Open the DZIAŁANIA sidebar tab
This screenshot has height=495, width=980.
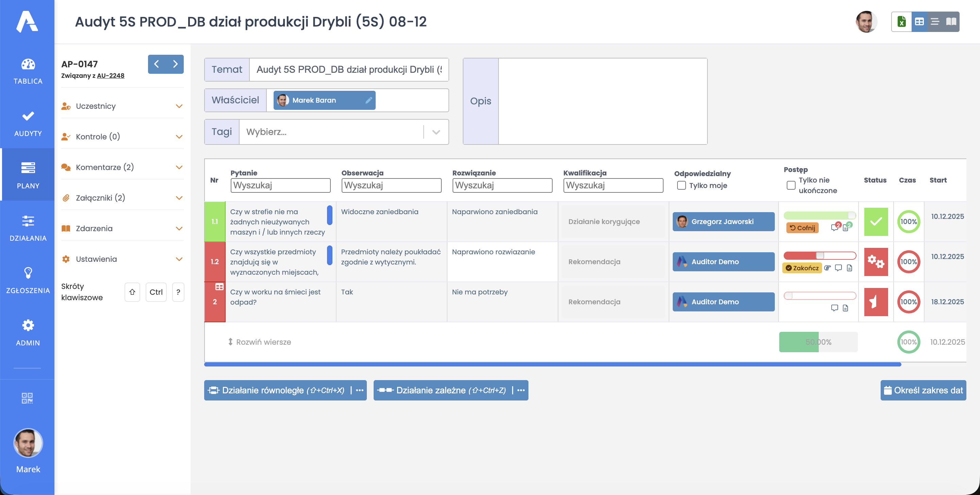28,227
